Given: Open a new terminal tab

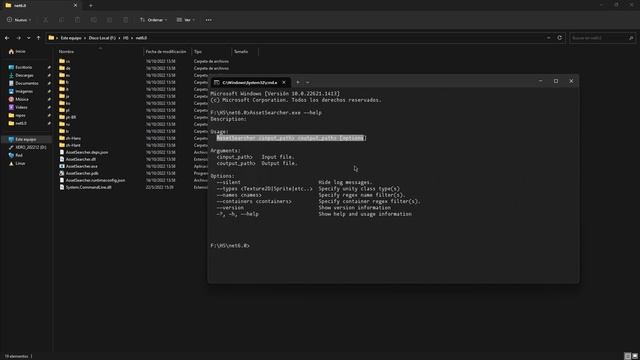Looking at the screenshot, I should (x=298, y=82).
